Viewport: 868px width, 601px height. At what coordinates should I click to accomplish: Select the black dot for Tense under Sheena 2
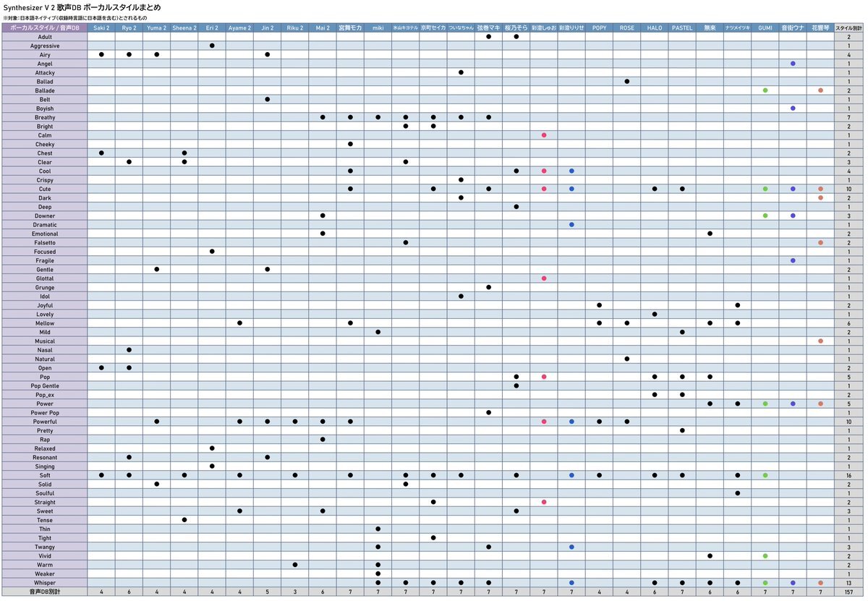click(184, 520)
